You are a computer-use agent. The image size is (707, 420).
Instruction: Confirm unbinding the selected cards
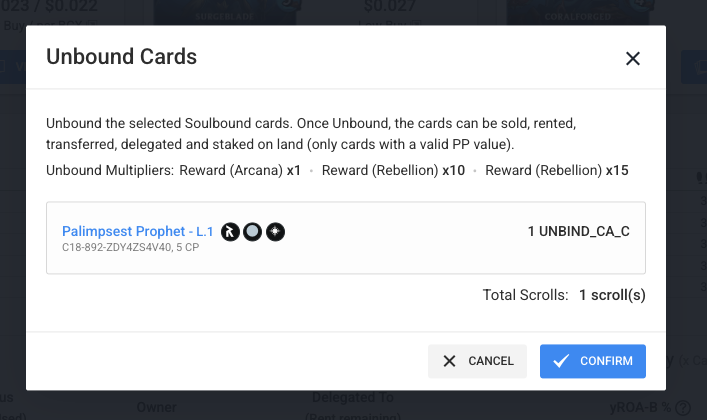pyautogui.click(x=592, y=361)
